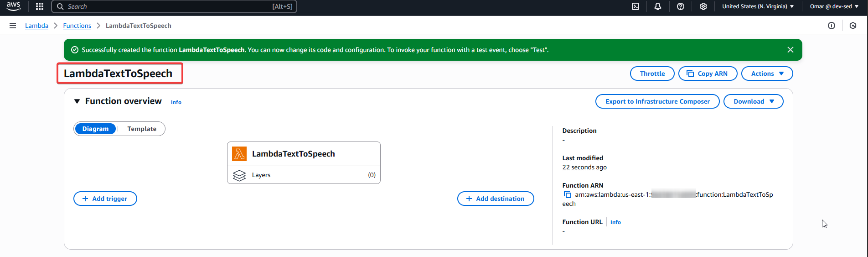Click the Add destination button

496,199
